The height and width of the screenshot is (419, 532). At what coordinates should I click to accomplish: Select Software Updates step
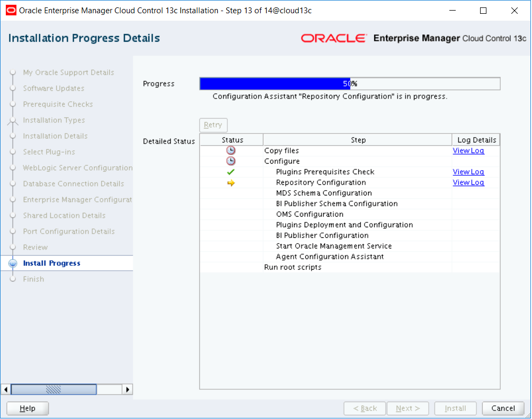(54, 88)
